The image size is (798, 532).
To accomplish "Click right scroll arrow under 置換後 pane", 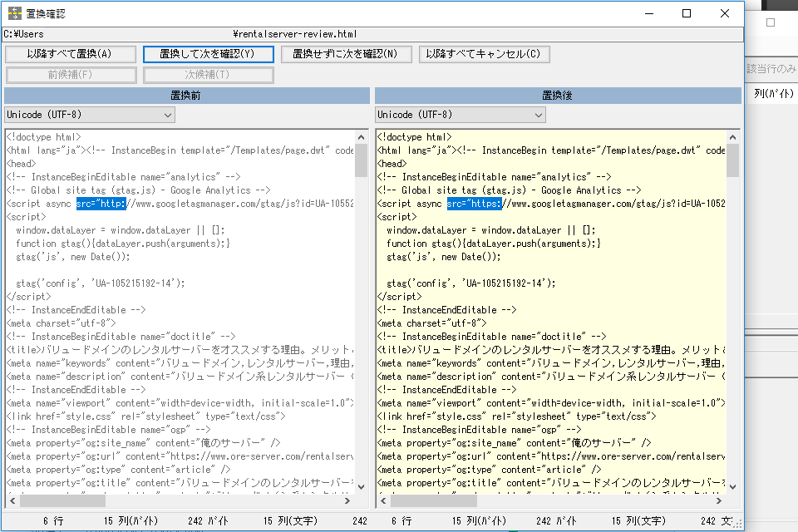I will (718, 501).
